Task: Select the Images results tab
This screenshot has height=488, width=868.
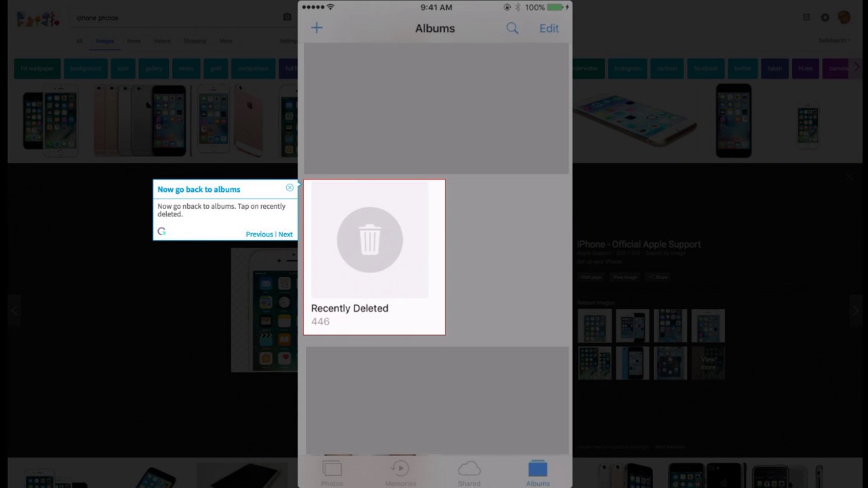Action: tap(104, 41)
